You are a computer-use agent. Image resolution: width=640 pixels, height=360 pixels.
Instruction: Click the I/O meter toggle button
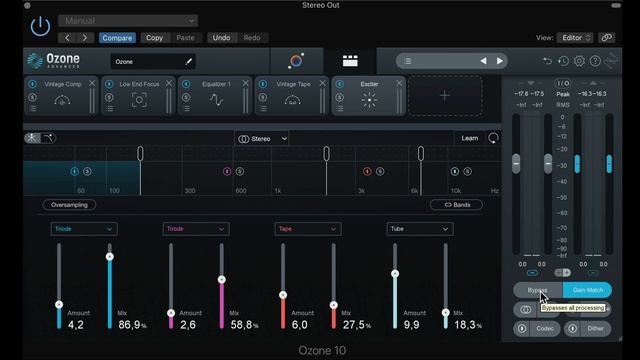pyautogui.click(x=562, y=83)
